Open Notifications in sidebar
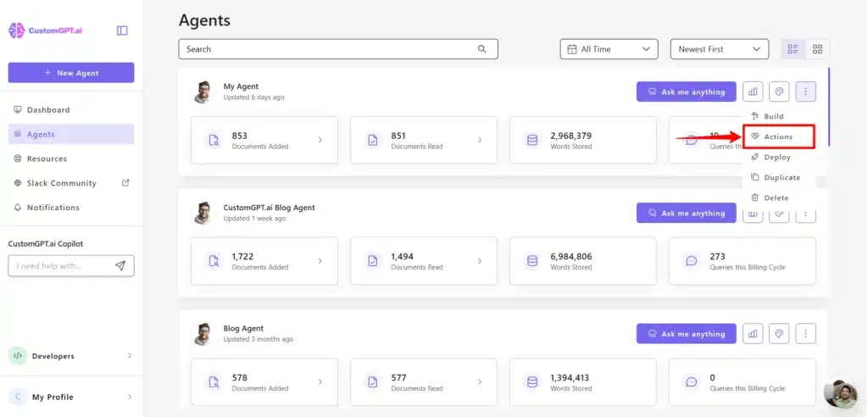868x417 pixels. click(71, 207)
